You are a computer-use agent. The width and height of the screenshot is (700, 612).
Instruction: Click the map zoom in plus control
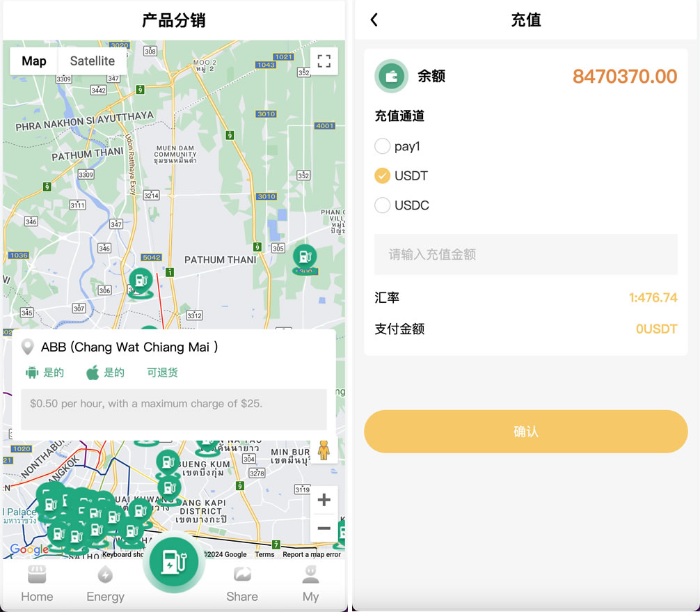(324, 499)
